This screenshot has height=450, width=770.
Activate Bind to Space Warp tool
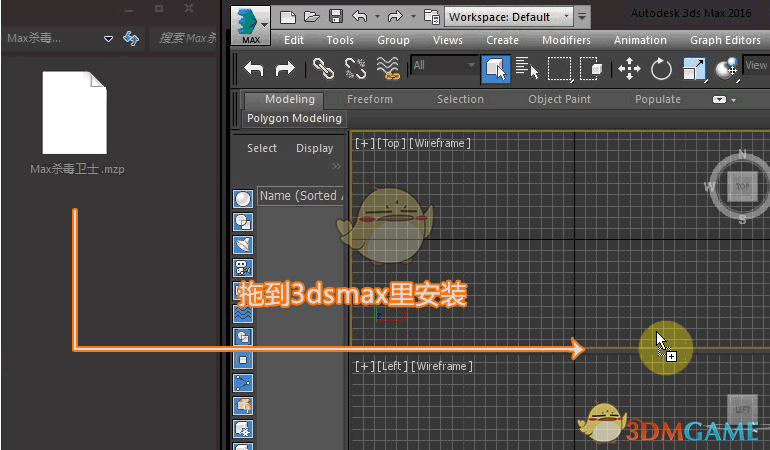(388, 69)
